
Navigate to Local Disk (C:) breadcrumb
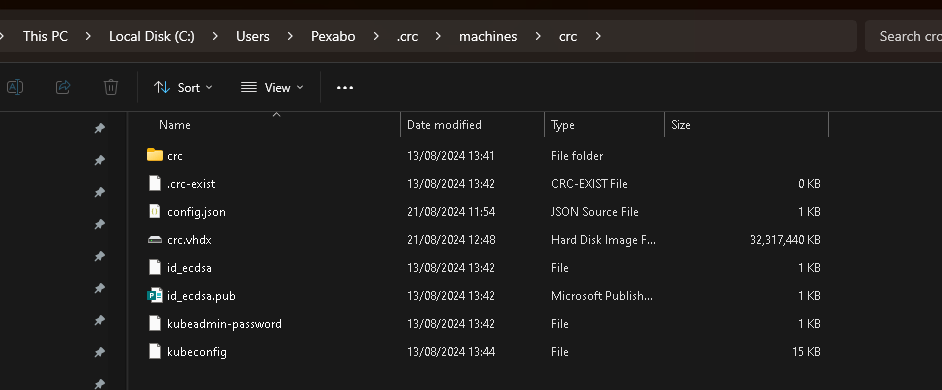coord(151,36)
